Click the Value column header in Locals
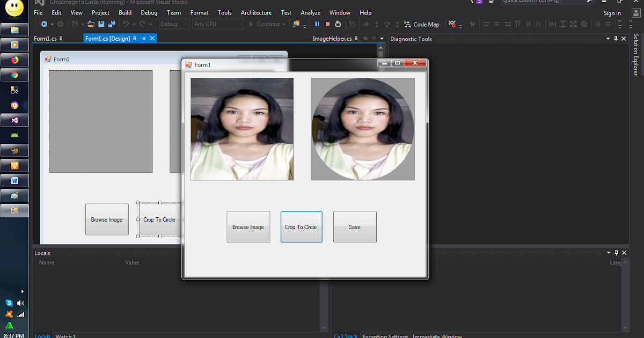The width and height of the screenshot is (644, 338). click(133, 262)
